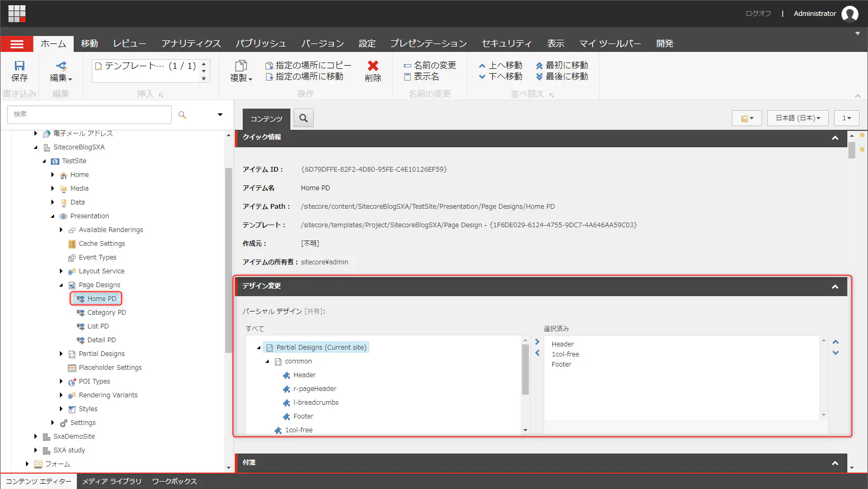This screenshot has height=489, width=868.
Task: Open the レビュー ribbon tab
Action: [x=129, y=43]
